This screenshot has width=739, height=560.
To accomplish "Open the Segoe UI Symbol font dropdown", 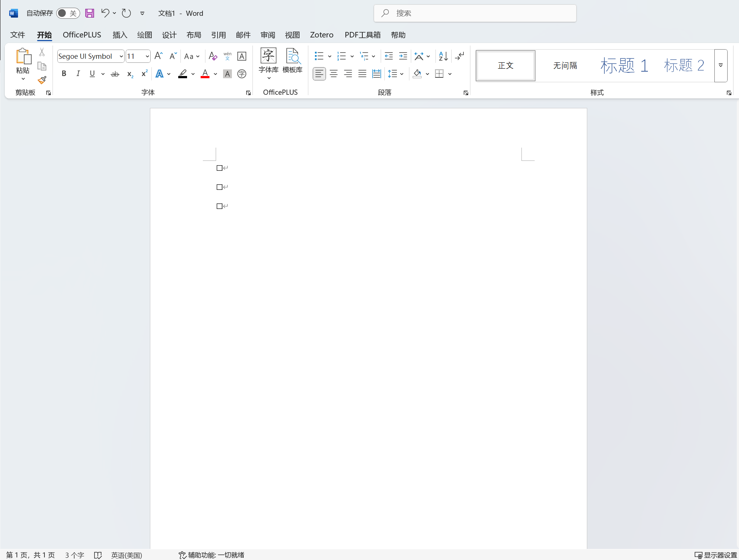I will (121, 56).
